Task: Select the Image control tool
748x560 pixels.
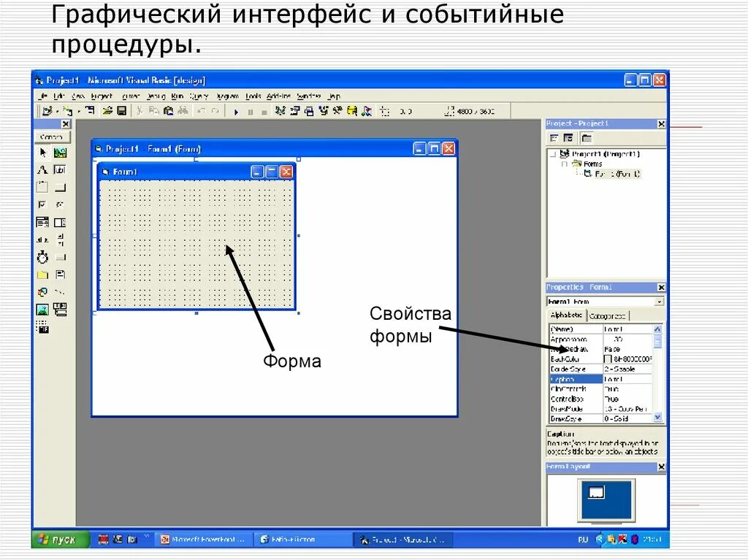Action: pyautogui.click(x=42, y=310)
